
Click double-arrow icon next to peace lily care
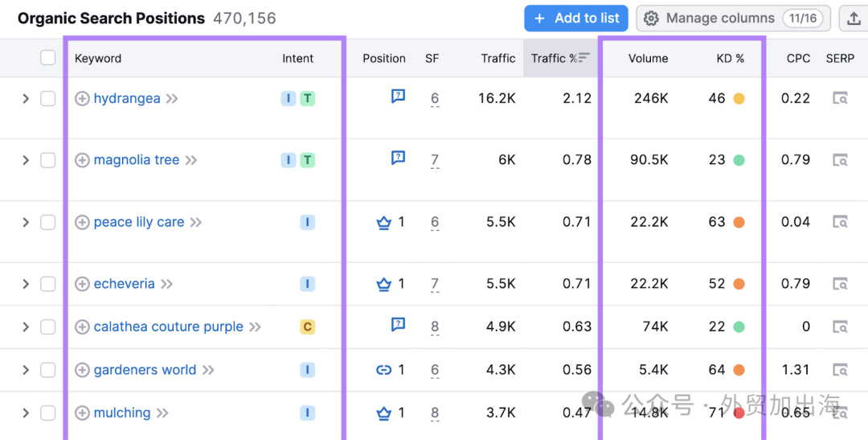click(x=196, y=222)
